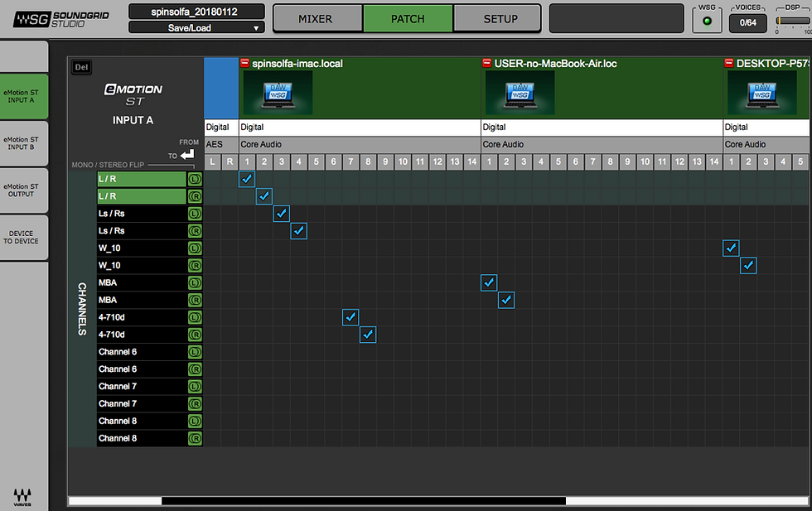Click the SoundGrid Studio logo
The height and width of the screenshot is (511, 812).
click(61, 19)
